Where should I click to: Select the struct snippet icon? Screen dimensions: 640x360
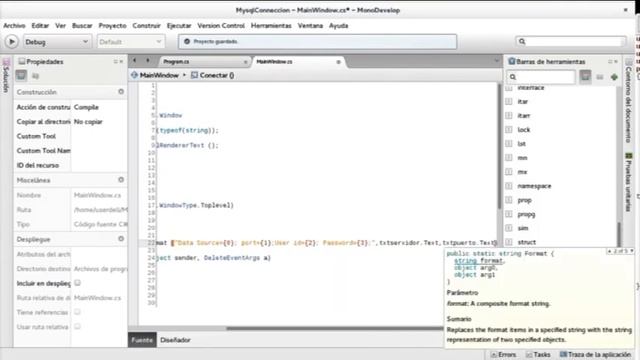click(x=509, y=242)
